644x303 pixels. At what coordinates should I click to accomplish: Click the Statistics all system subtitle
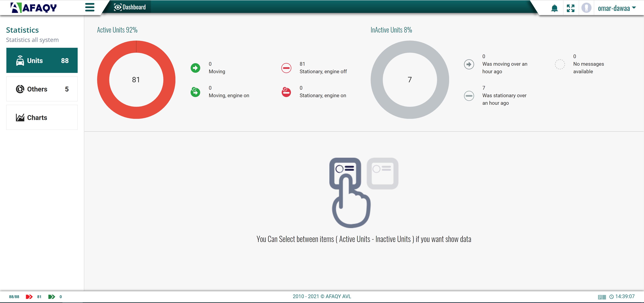tap(32, 40)
